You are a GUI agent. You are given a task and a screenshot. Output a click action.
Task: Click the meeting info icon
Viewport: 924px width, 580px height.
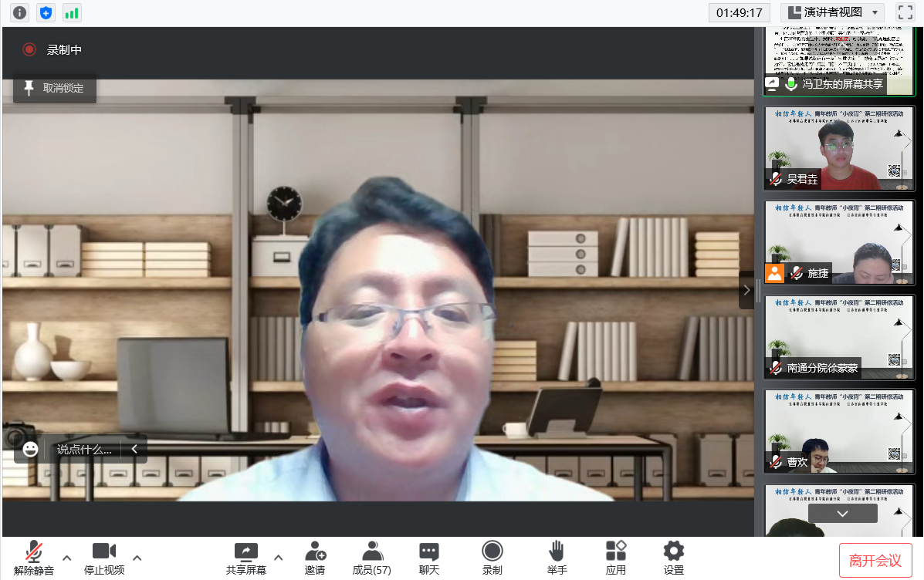point(20,12)
